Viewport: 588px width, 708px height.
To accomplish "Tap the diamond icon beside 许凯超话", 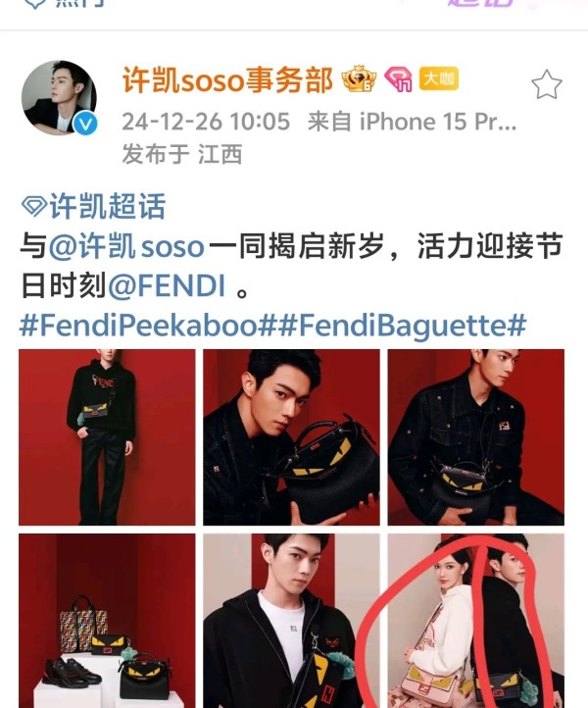I will point(34,206).
